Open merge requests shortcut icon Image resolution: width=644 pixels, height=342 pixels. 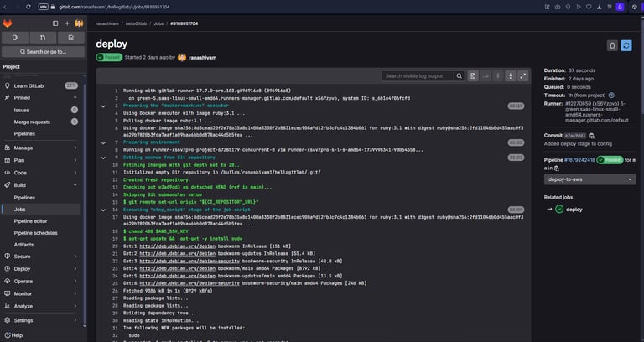pos(43,38)
